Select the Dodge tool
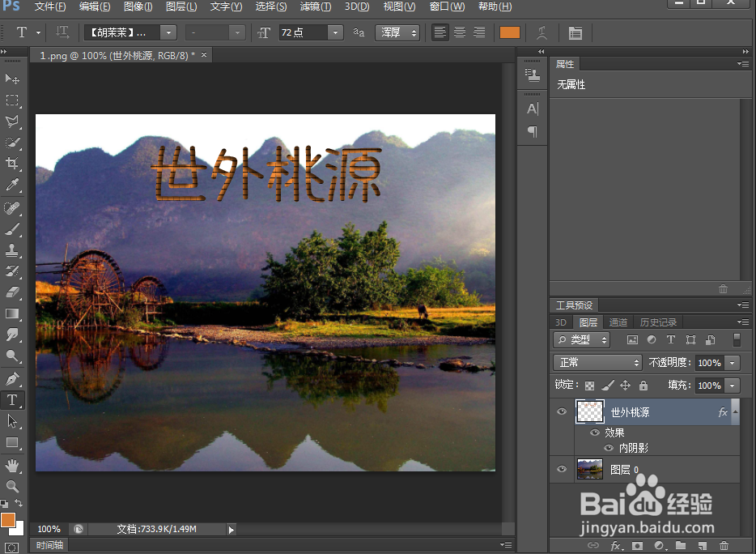This screenshot has height=554, width=756. pyautogui.click(x=12, y=356)
